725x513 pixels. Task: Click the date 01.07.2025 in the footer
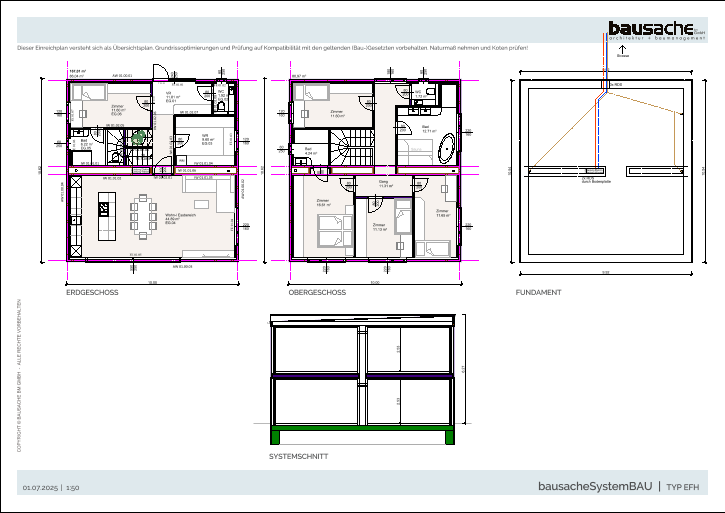(x=40, y=487)
